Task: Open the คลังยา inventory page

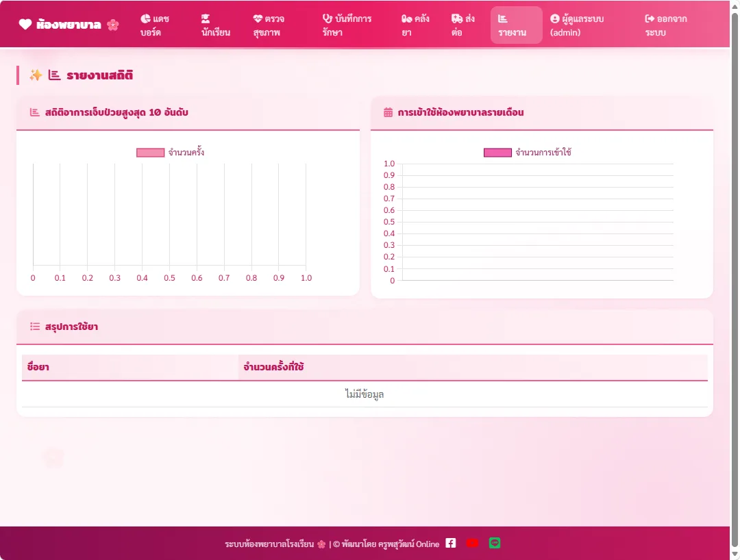Action: click(415, 25)
